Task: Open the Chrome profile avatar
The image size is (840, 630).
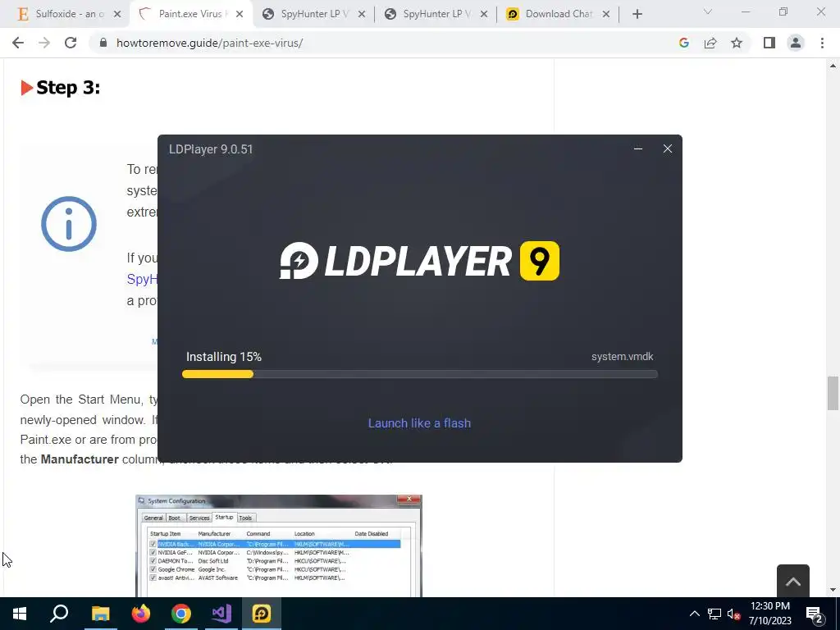Action: [x=796, y=43]
